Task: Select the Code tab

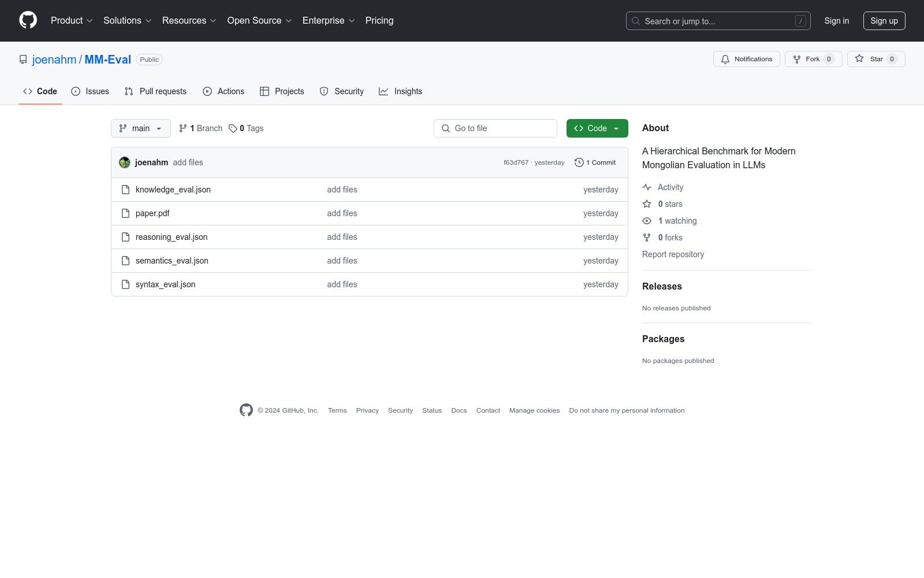Action: (40, 91)
